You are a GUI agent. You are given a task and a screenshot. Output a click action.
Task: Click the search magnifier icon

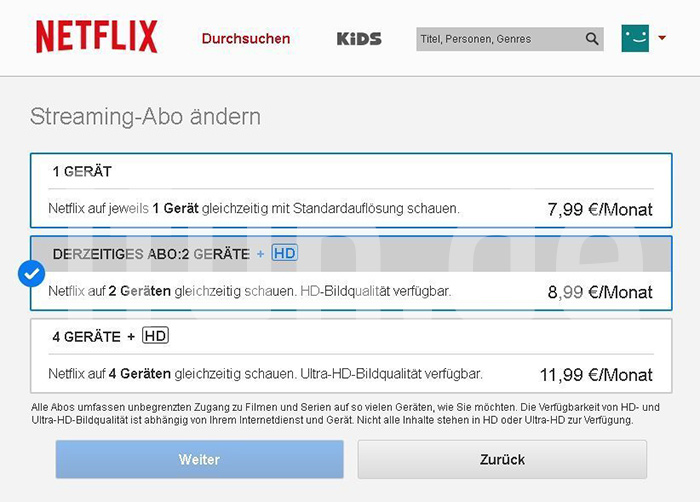tap(592, 39)
